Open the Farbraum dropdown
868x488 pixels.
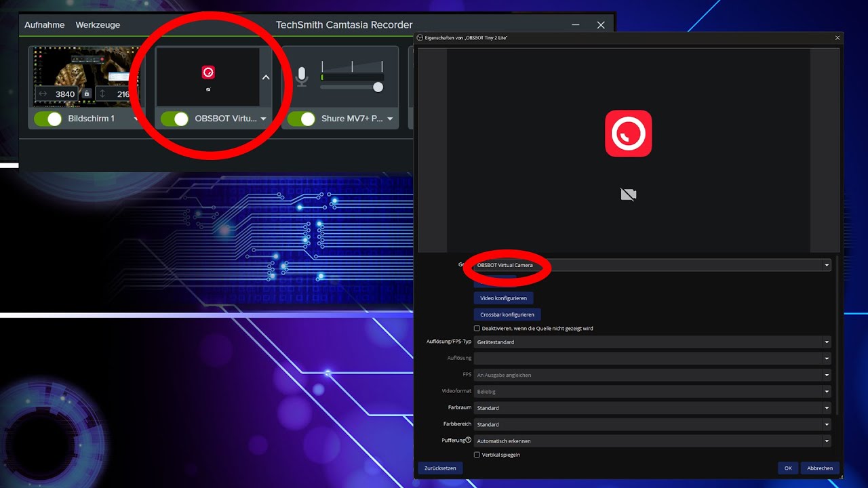[652, 408]
